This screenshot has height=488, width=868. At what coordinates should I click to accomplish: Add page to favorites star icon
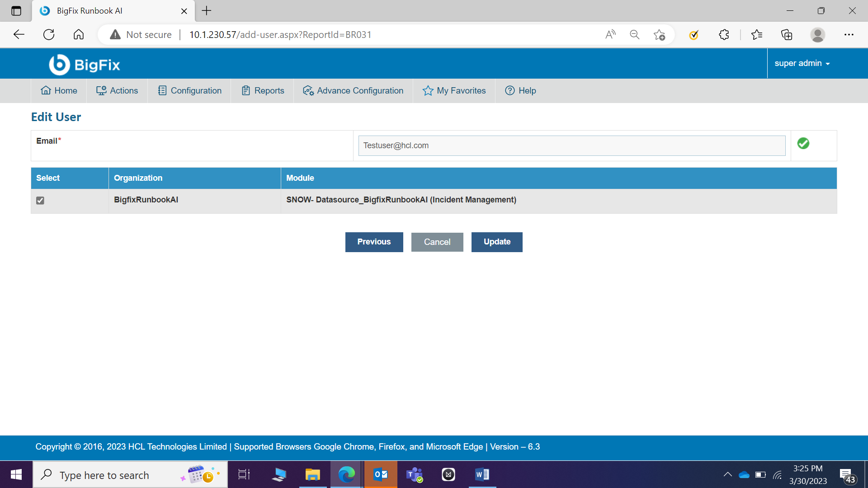659,35
